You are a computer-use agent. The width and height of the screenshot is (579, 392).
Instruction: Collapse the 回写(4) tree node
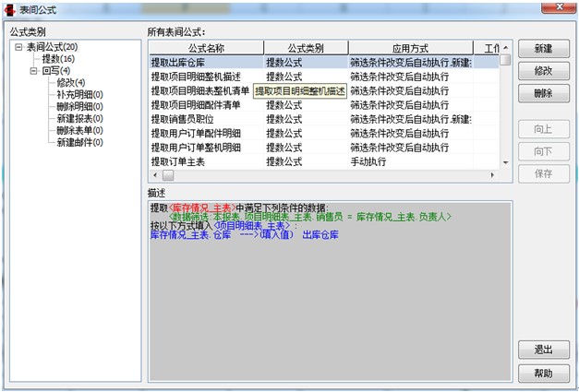tap(34, 71)
